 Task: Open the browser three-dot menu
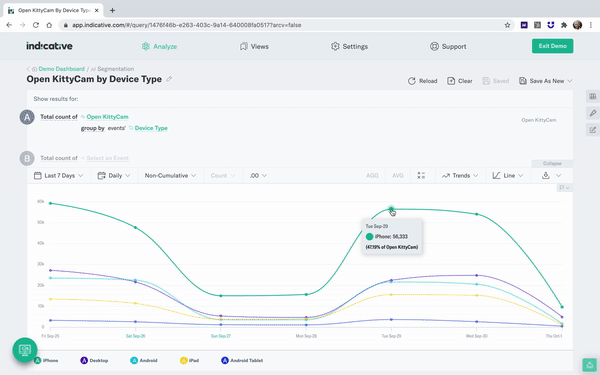[x=591, y=25]
